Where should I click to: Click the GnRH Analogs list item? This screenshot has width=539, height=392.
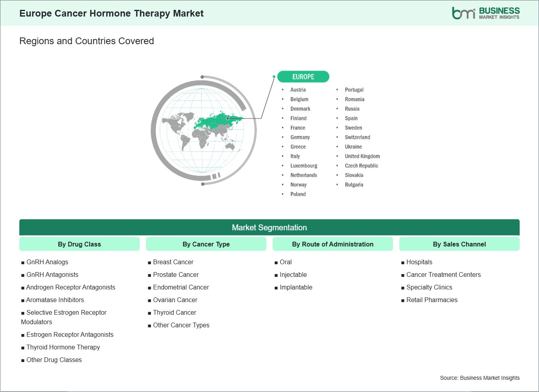click(x=47, y=262)
